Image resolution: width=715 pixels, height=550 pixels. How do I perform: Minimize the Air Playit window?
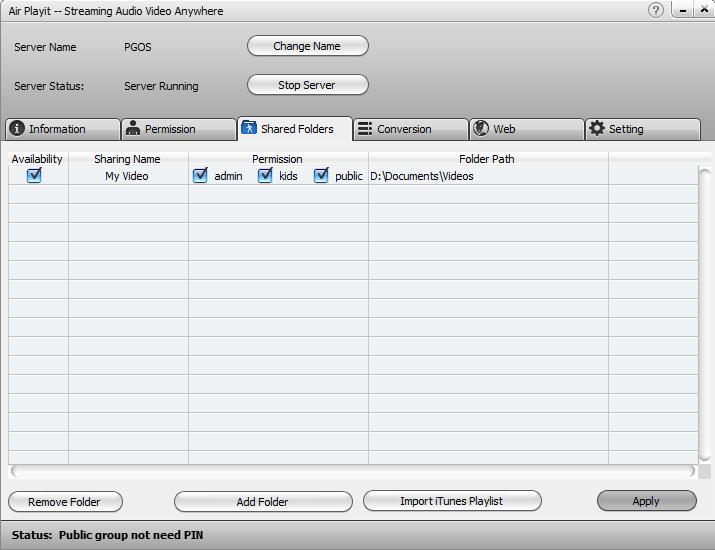pyautogui.click(x=683, y=10)
